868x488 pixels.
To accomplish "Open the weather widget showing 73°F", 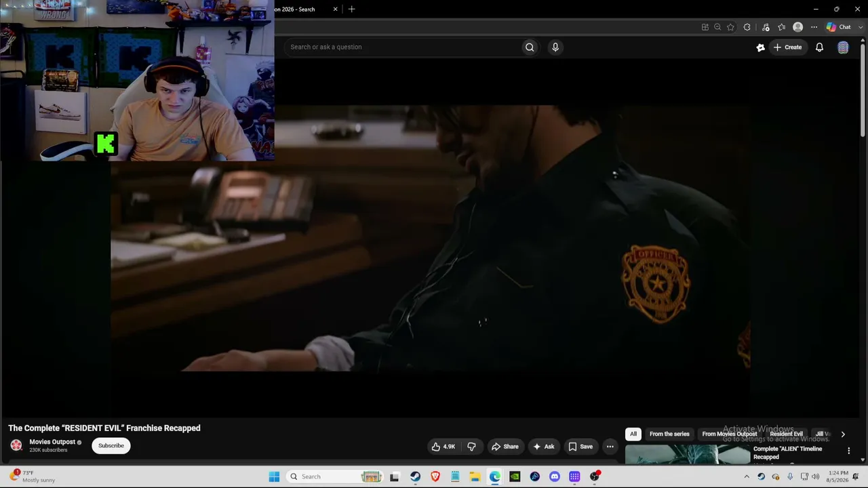I will pyautogui.click(x=33, y=476).
